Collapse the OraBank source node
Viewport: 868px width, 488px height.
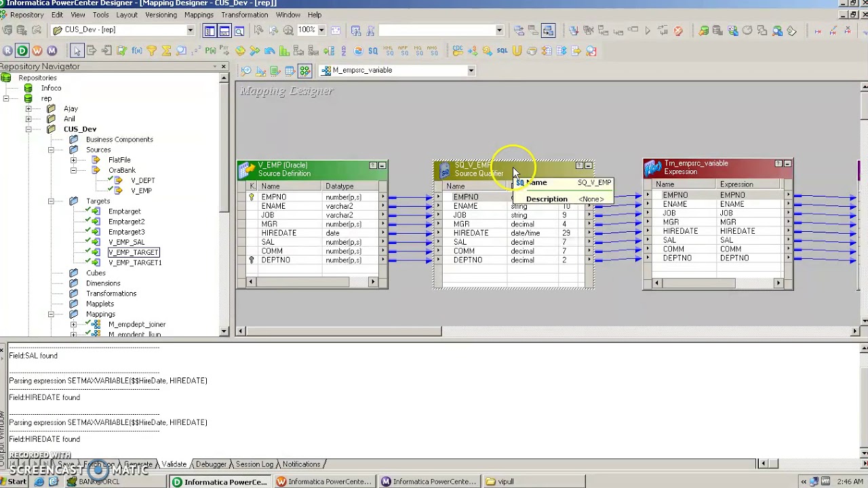coord(73,170)
